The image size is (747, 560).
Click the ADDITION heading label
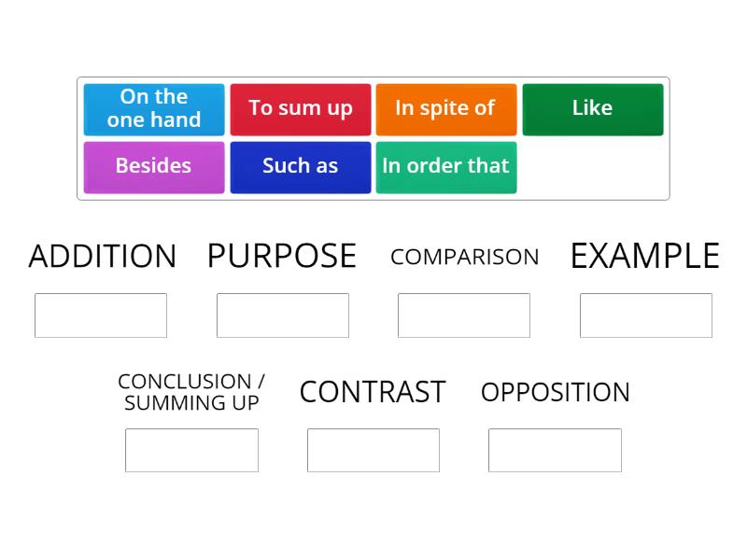coord(102,256)
